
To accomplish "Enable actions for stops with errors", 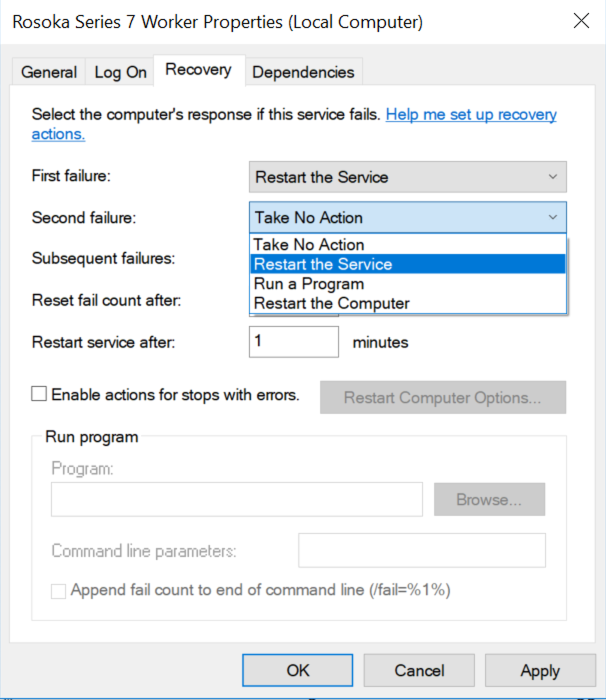I will pos(39,394).
